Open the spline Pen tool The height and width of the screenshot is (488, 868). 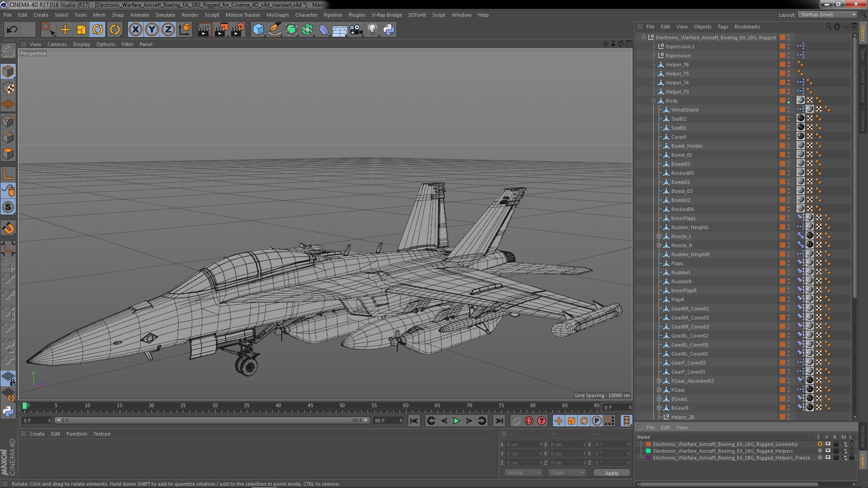tap(274, 30)
